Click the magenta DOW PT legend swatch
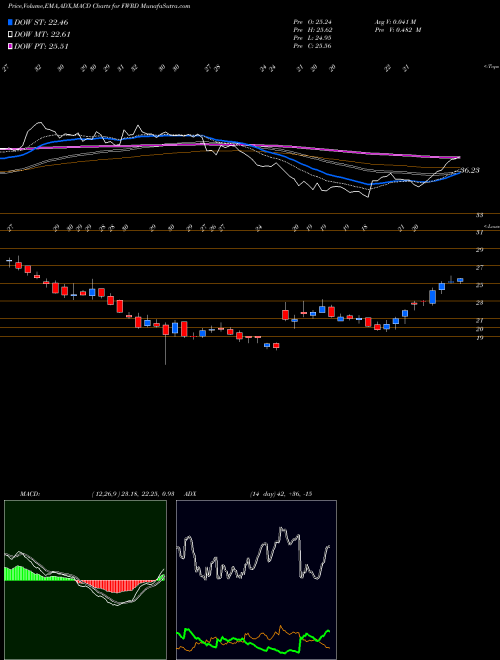This screenshot has width=500, height=660. [x=10, y=46]
